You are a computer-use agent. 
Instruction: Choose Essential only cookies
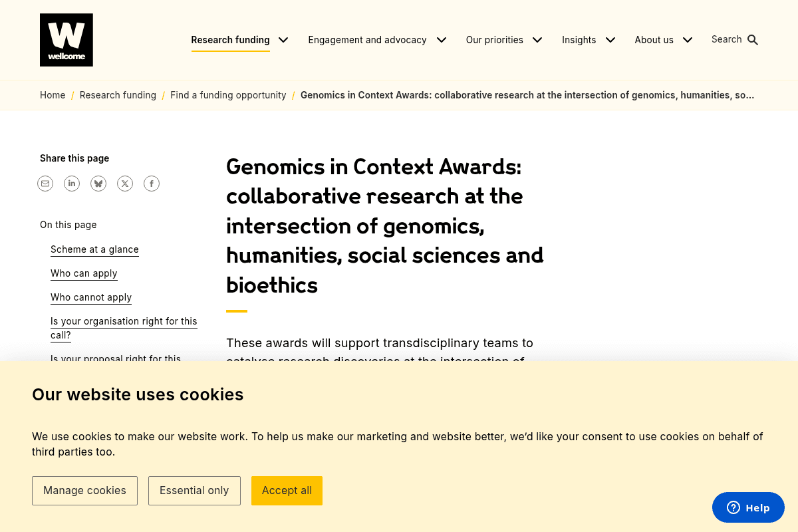point(194,490)
